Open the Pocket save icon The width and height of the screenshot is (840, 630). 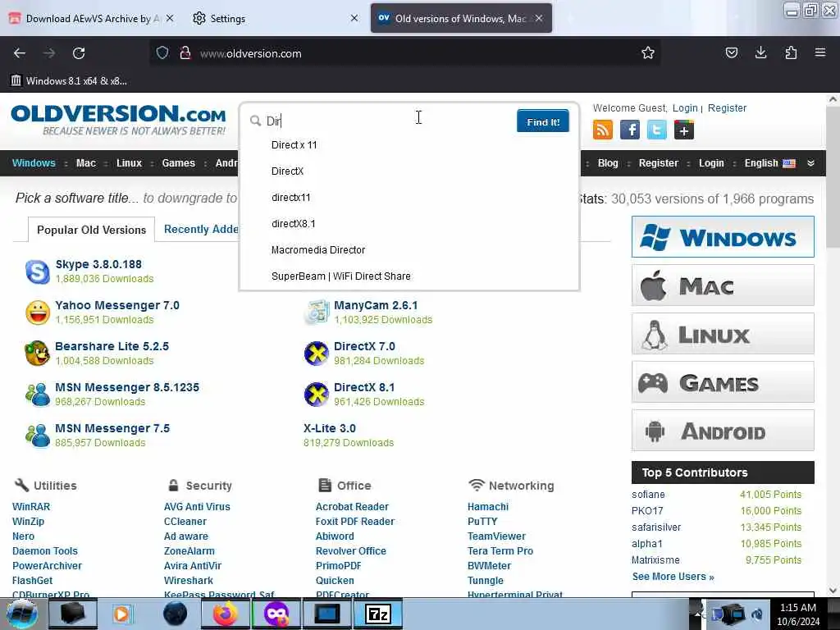click(x=731, y=53)
